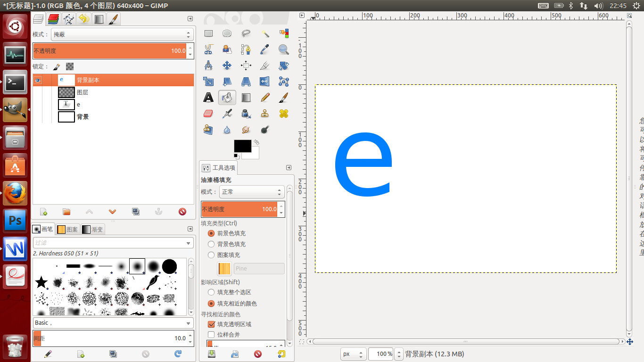Open the px unit dropdown
The width and height of the screenshot is (644, 362).
[354, 354]
